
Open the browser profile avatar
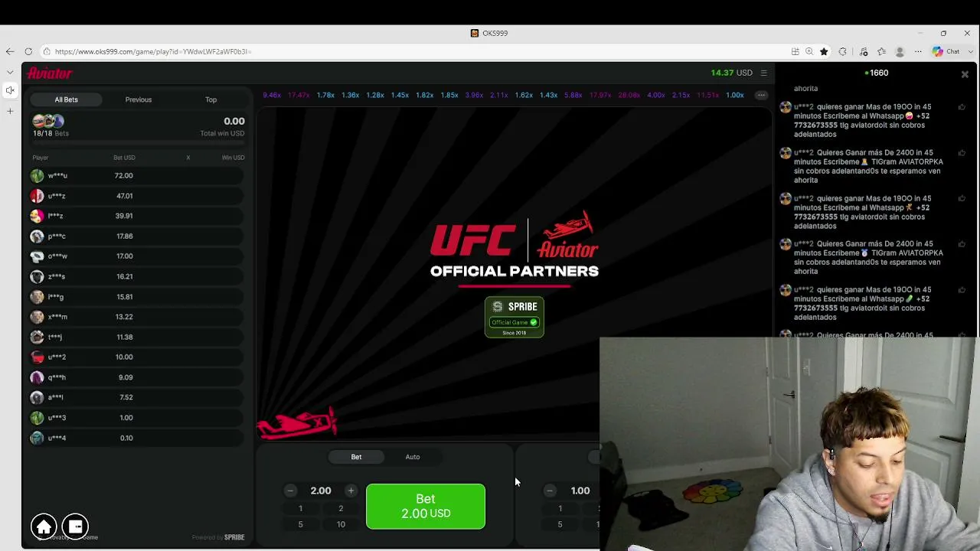pos(900,51)
